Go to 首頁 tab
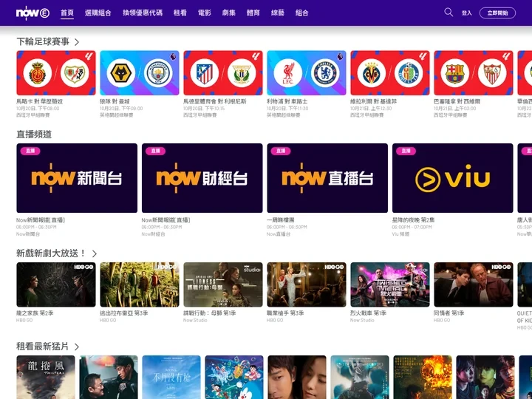Viewport: 532px width, 399px height. (x=67, y=13)
